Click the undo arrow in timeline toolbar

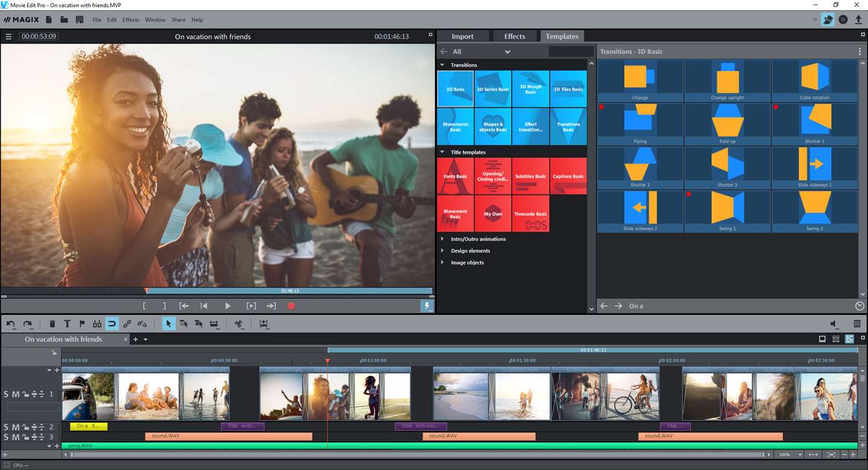11,324
